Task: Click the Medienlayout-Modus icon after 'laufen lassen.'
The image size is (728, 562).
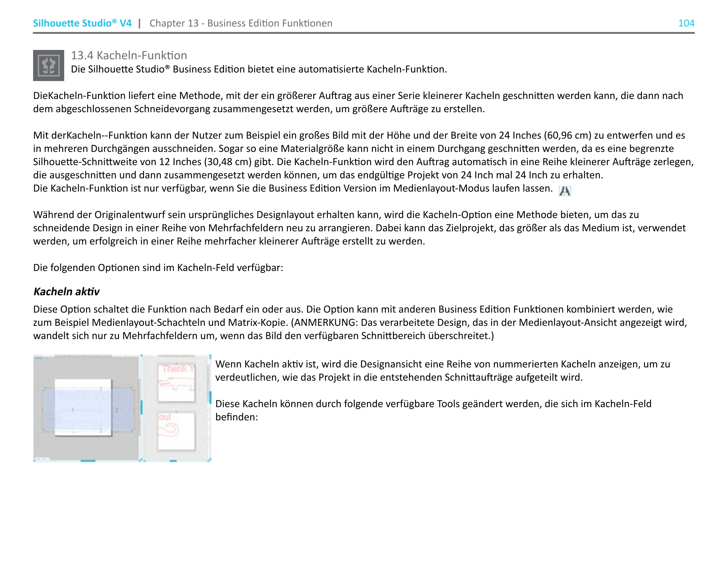Action: [565, 191]
